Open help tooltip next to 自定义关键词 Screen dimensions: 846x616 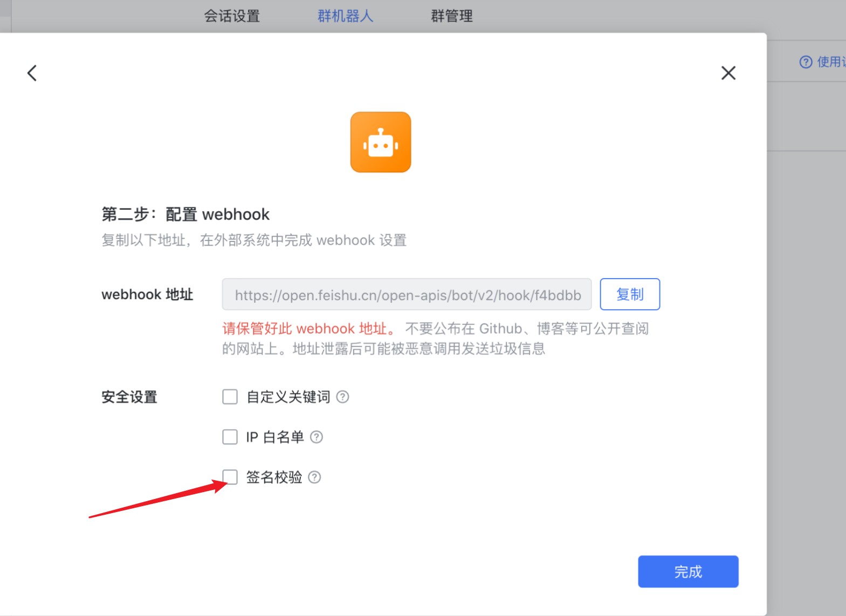342,397
